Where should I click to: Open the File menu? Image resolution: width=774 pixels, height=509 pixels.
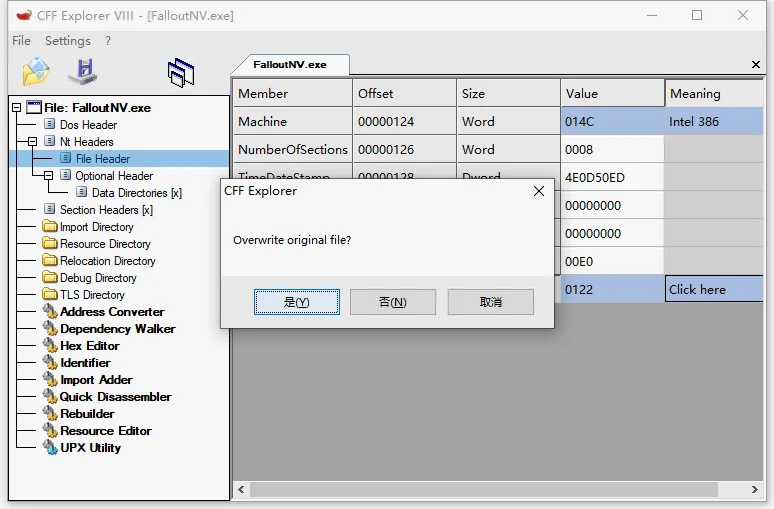tap(21, 40)
